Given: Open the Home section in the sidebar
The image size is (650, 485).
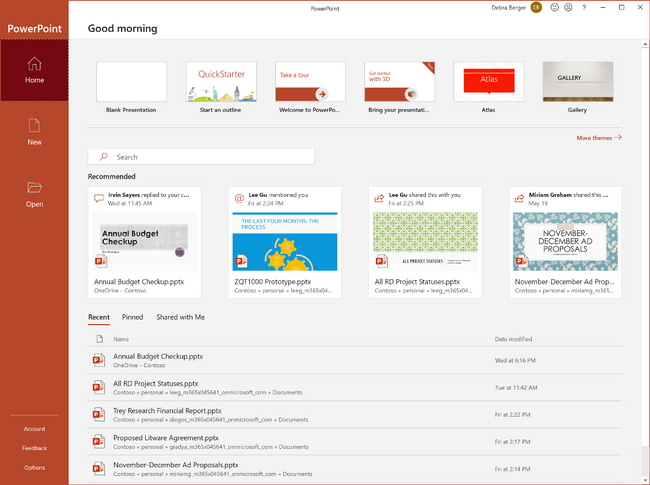Looking at the screenshot, I should click(x=34, y=70).
